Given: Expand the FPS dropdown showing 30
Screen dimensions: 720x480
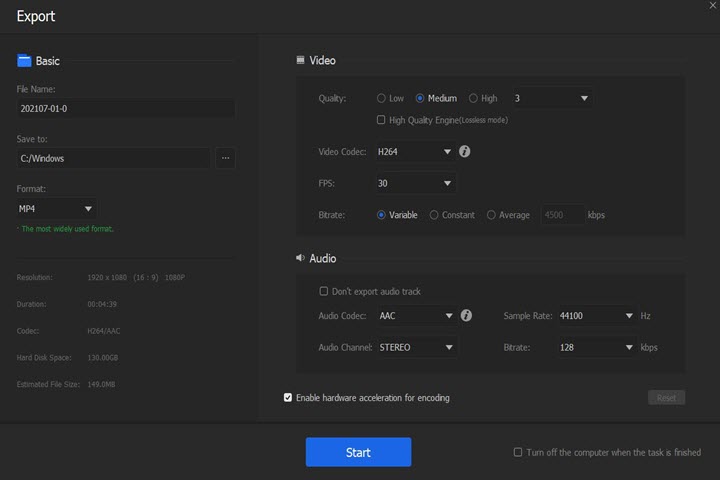Looking at the screenshot, I should tap(415, 184).
